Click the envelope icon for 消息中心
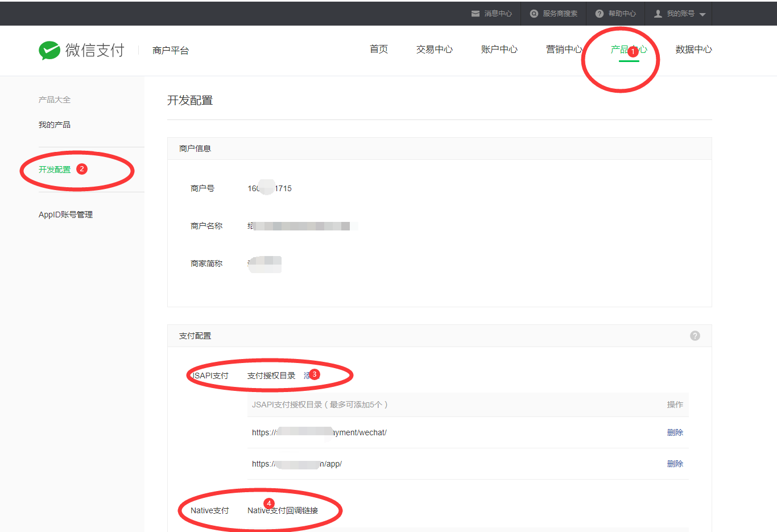The image size is (777, 532). pos(476,14)
